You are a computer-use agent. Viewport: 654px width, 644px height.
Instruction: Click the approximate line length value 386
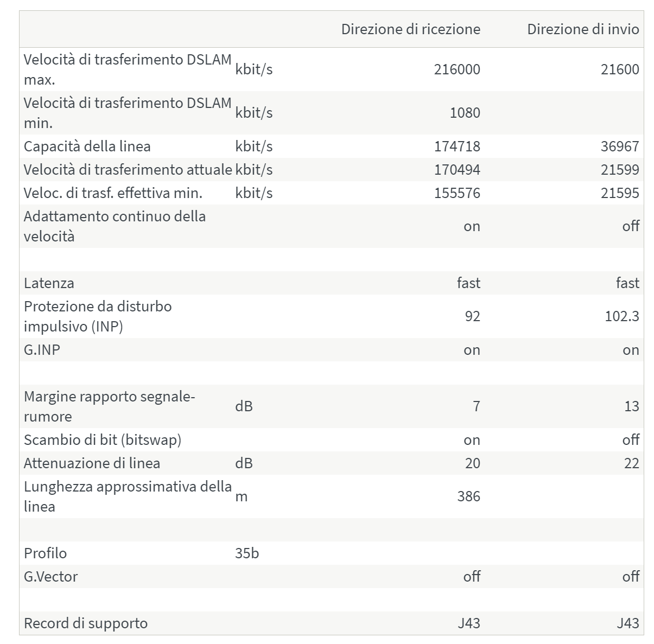[468, 496]
